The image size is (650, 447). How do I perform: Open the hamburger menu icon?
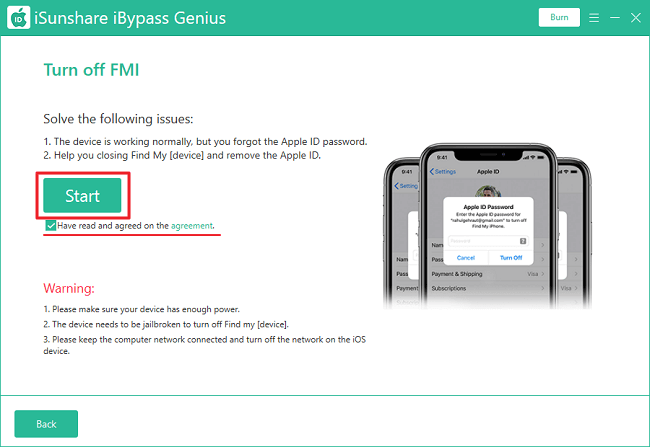tap(594, 18)
